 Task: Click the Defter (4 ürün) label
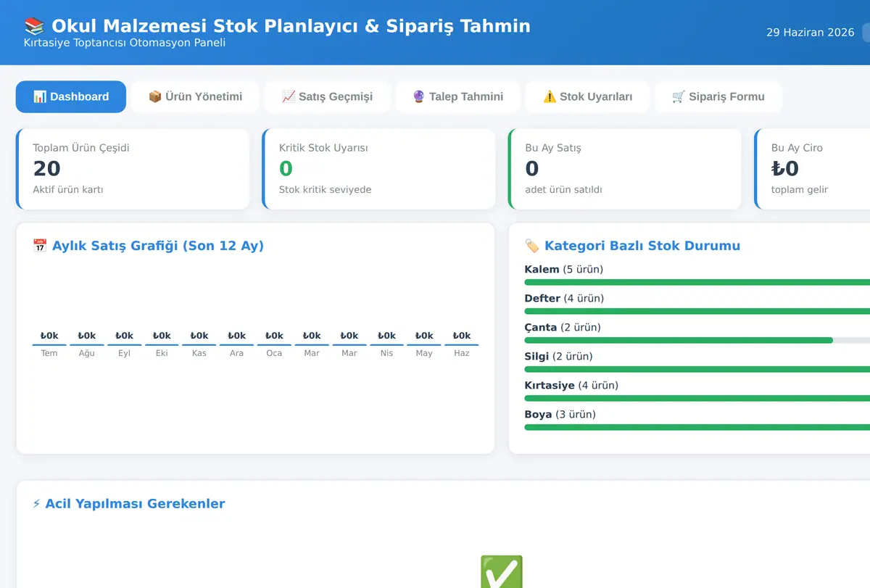pos(564,299)
